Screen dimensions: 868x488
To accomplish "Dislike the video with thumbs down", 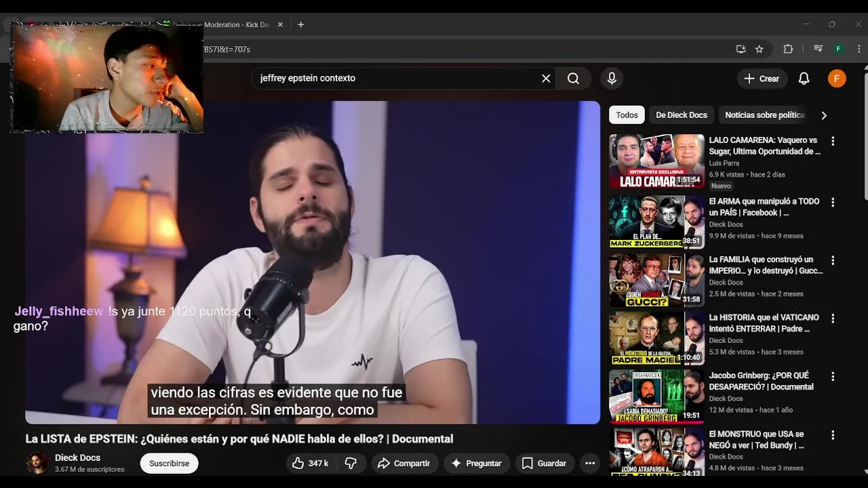I will click(351, 464).
